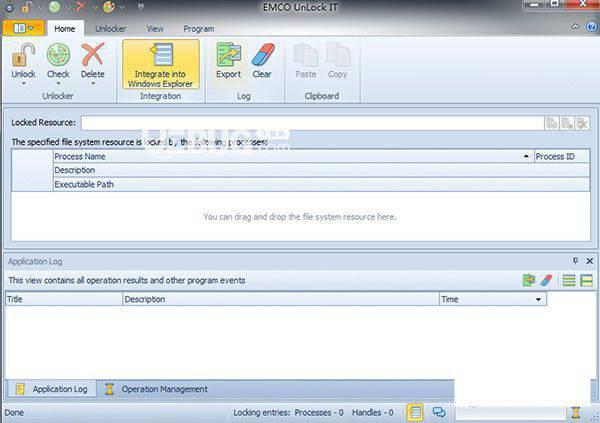This screenshot has height=423, width=600.
Task: Open the Check button dropdown arrow
Action: (58, 83)
